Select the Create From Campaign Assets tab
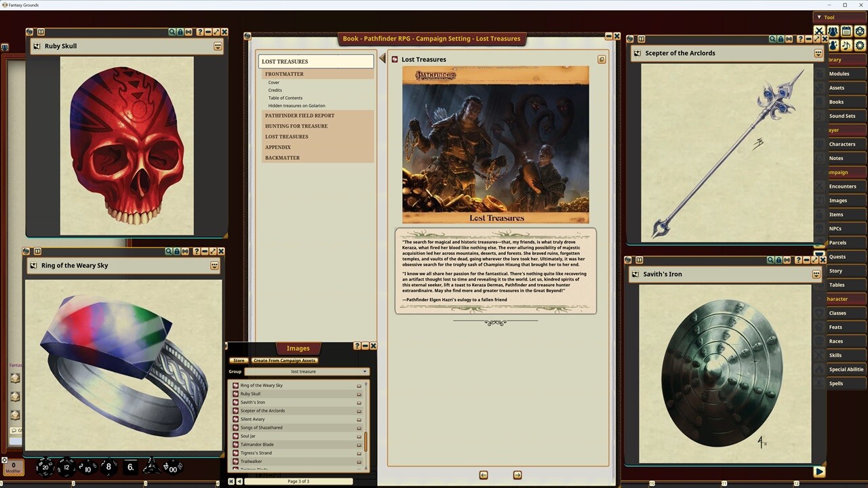 click(284, 360)
